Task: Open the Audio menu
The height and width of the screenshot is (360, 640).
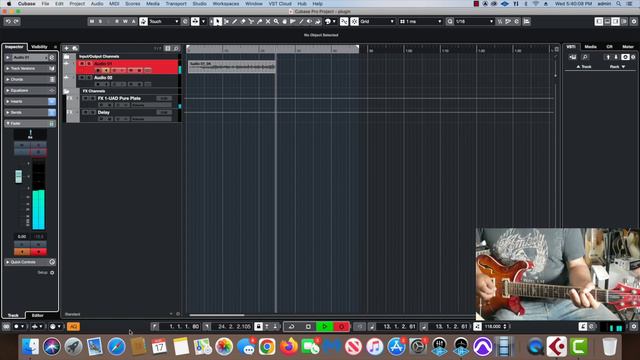Action: click(97, 4)
